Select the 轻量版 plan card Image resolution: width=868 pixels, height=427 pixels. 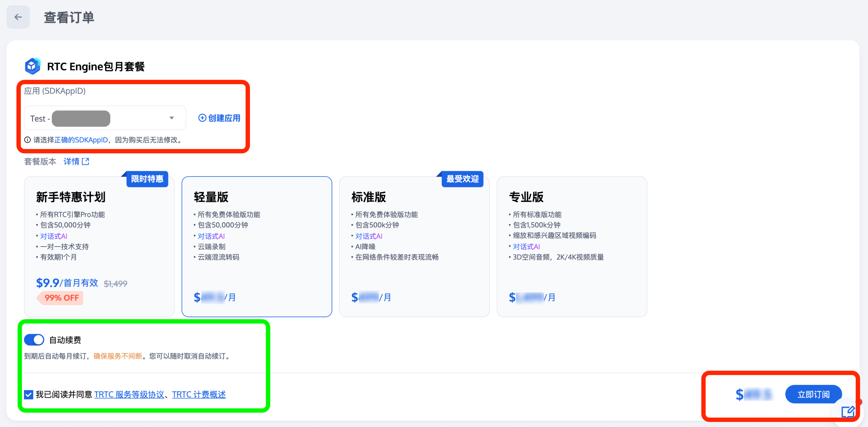pyautogui.click(x=257, y=247)
